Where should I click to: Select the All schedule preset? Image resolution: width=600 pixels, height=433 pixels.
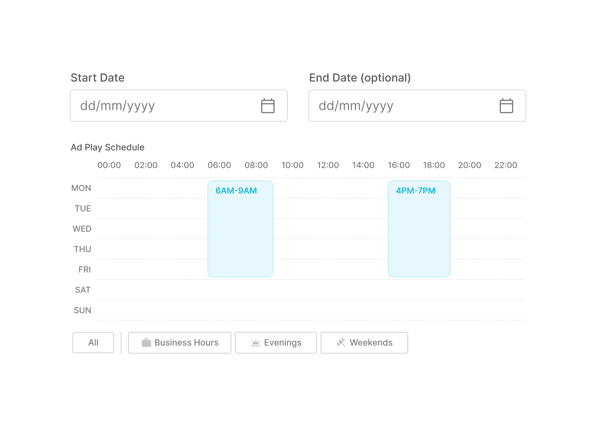(93, 343)
